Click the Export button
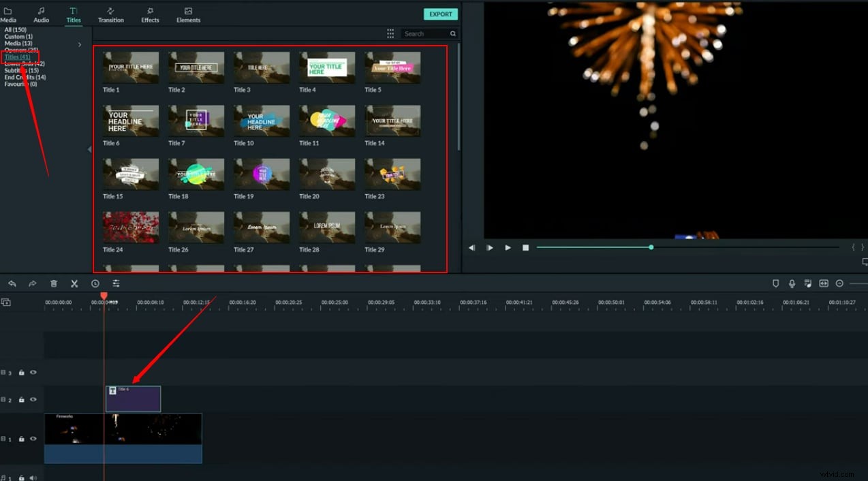 tap(440, 14)
